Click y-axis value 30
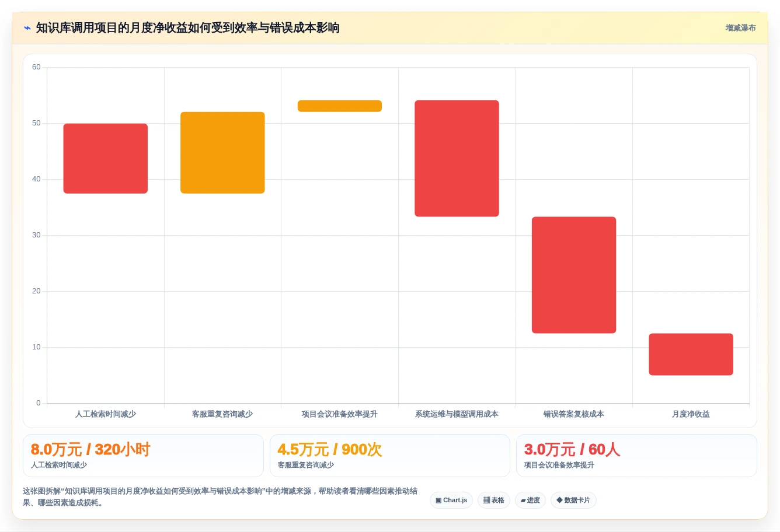Viewport: 780px width, 532px height. (36, 235)
